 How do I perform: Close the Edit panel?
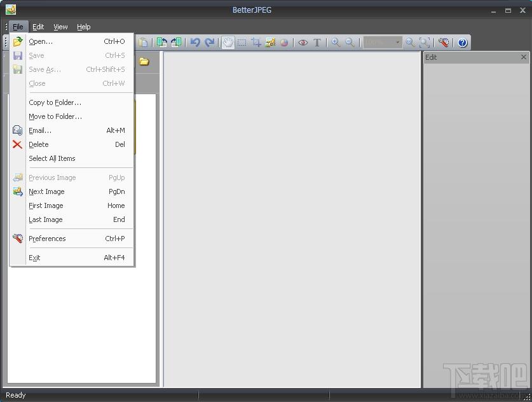tap(524, 57)
